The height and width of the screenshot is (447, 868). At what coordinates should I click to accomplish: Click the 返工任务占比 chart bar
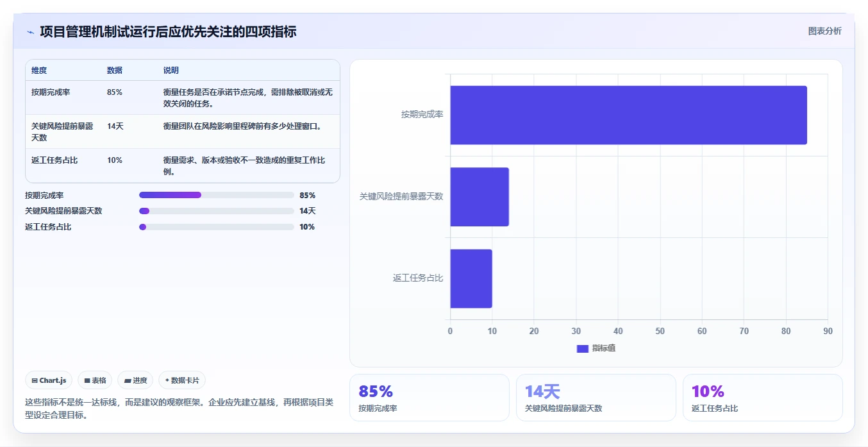471,278
